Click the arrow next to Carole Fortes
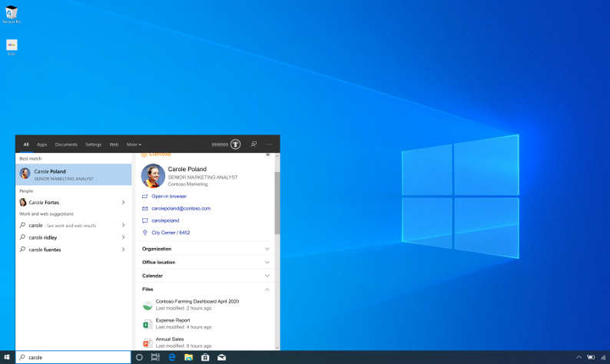The height and width of the screenshot is (364, 610). (x=123, y=202)
